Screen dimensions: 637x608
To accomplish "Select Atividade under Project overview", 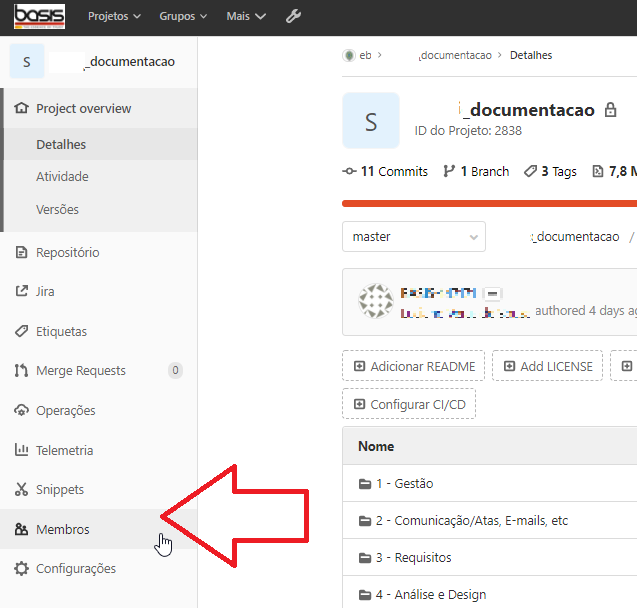I will coord(62,177).
